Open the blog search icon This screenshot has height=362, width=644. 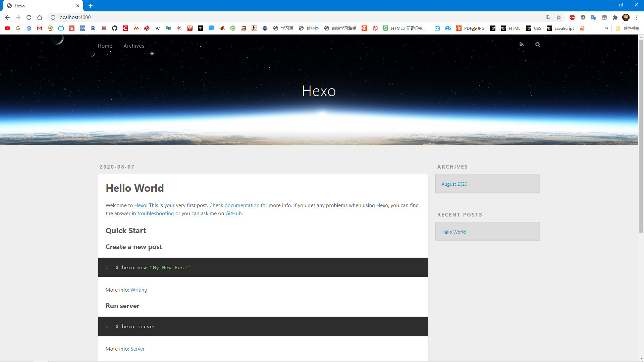(538, 45)
